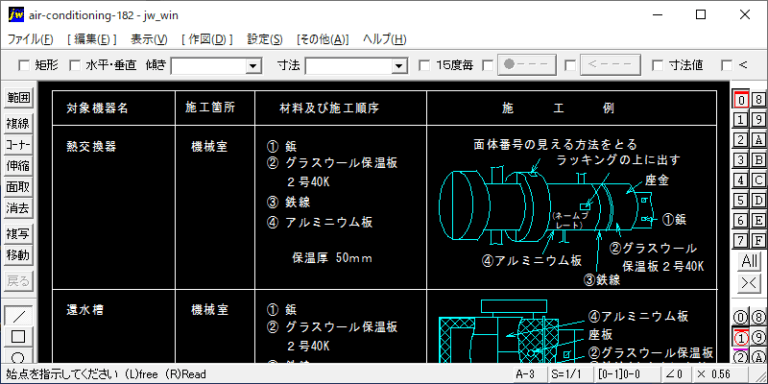
Task: Select layer group 1 circle button
Action: click(x=741, y=337)
